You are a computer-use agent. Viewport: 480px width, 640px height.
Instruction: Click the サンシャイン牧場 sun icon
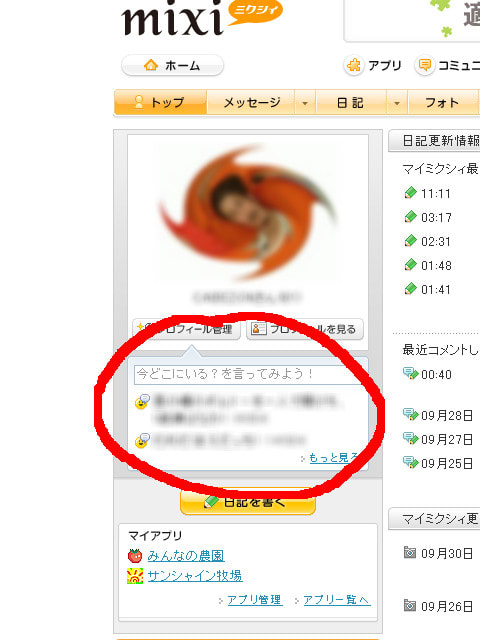pyautogui.click(x=135, y=576)
